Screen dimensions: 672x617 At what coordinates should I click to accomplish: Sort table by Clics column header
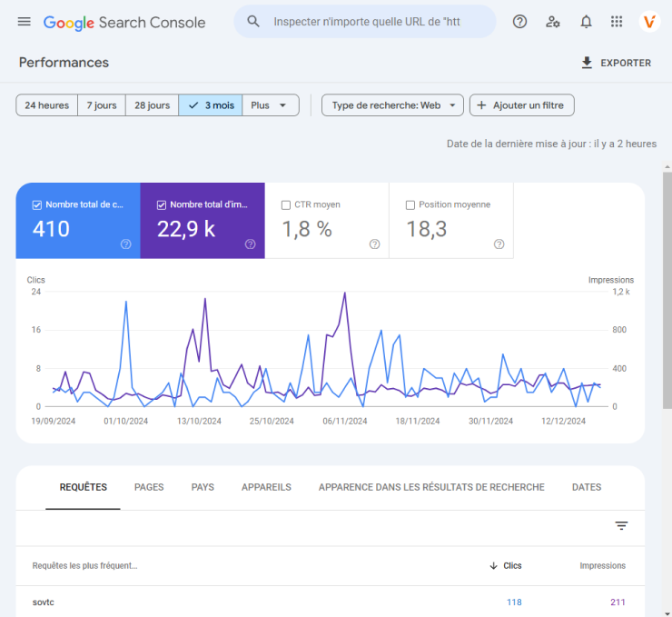point(512,565)
